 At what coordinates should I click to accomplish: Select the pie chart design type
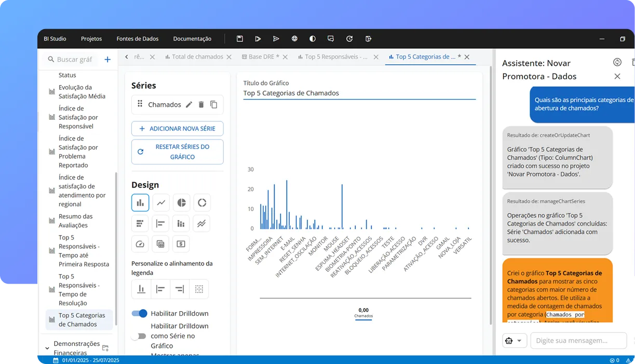181,202
